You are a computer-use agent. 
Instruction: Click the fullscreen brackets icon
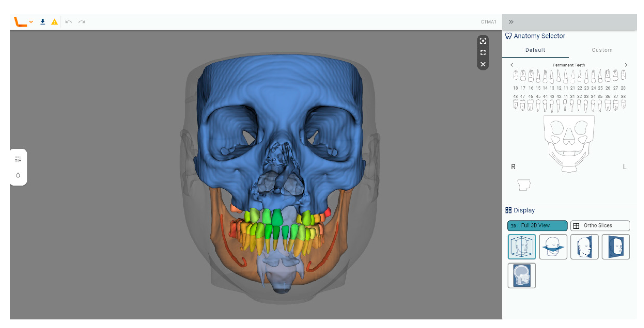(x=483, y=53)
